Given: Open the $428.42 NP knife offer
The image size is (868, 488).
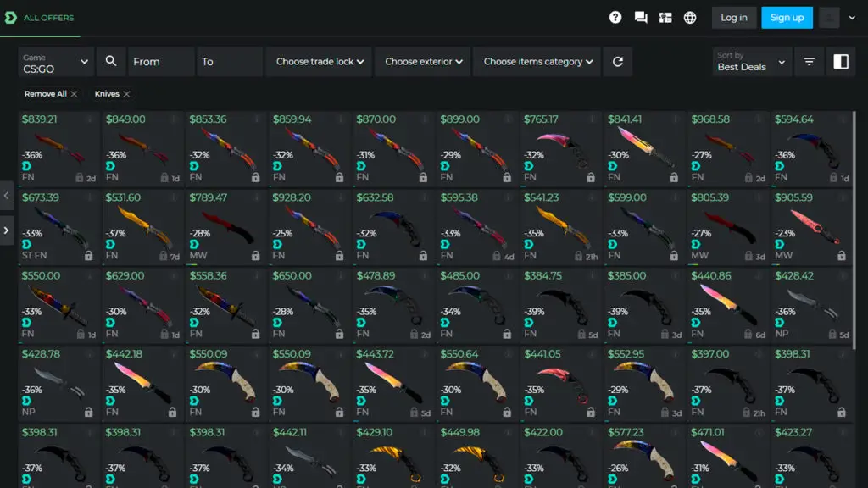Looking at the screenshot, I should (x=811, y=305).
